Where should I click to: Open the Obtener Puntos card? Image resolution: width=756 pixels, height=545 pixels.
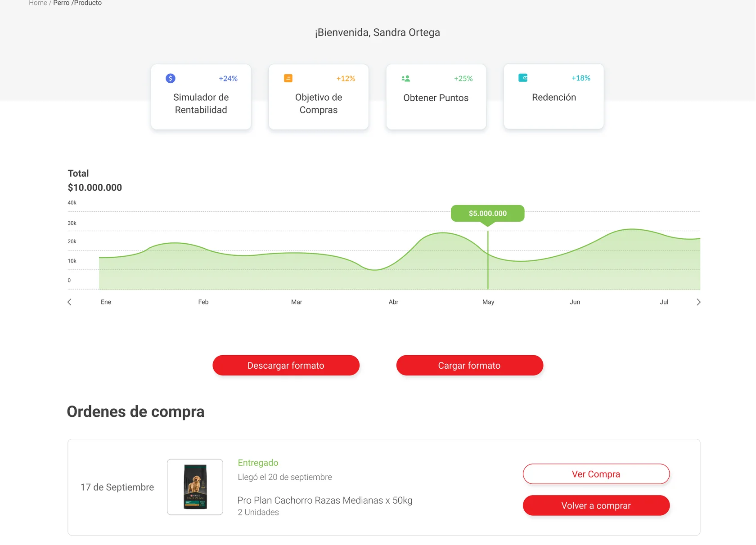click(x=436, y=97)
